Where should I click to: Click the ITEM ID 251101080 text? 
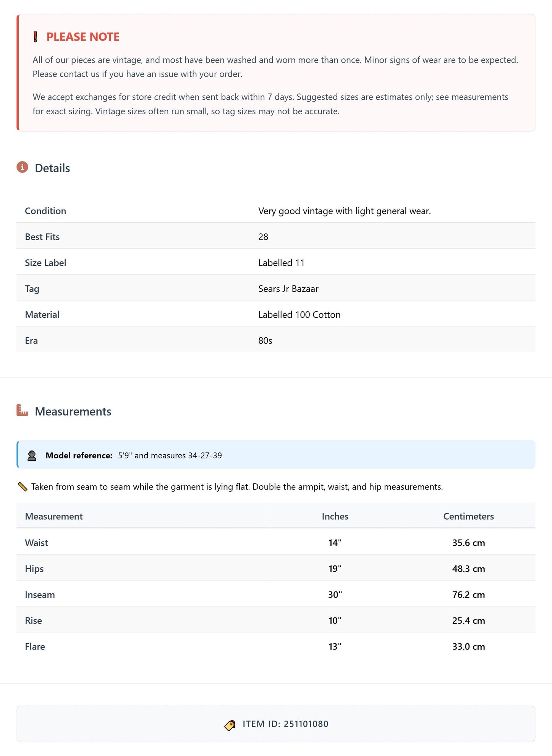pyautogui.click(x=285, y=724)
